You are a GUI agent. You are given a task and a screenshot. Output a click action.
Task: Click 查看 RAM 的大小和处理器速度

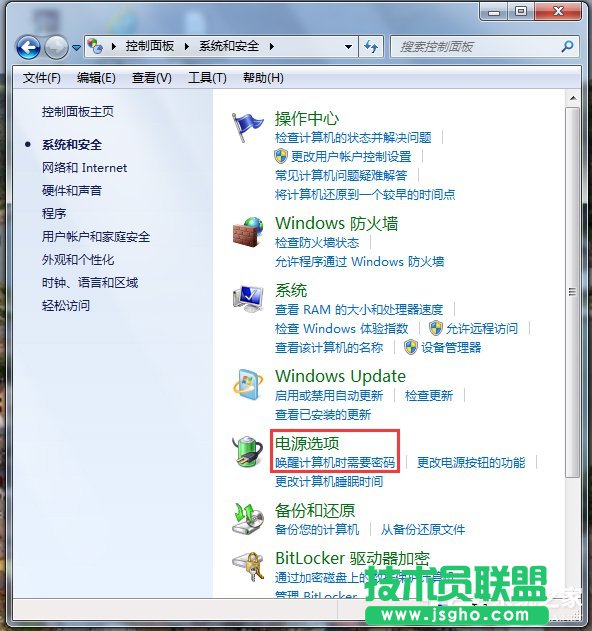[359, 309]
